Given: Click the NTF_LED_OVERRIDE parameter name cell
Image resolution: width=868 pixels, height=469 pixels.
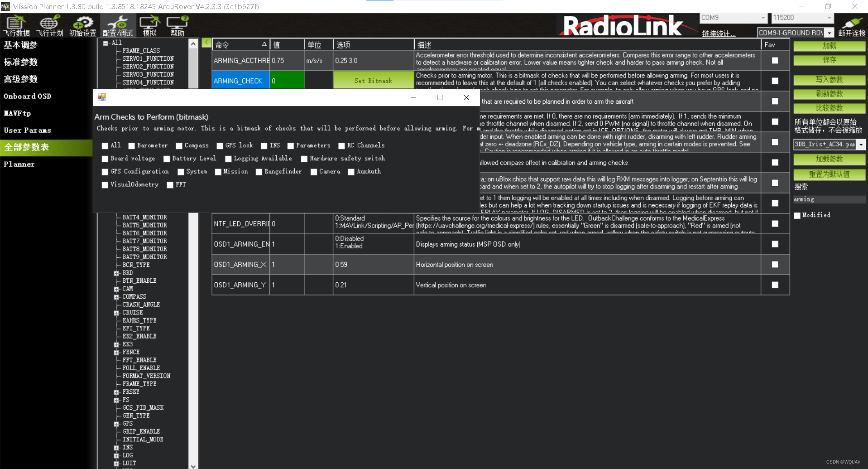Looking at the screenshot, I should [241, 224].
